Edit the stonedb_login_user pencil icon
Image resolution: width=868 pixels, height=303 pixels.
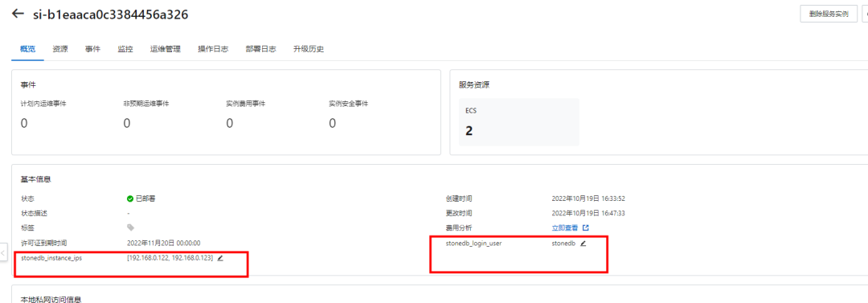[x=583, y=244]
